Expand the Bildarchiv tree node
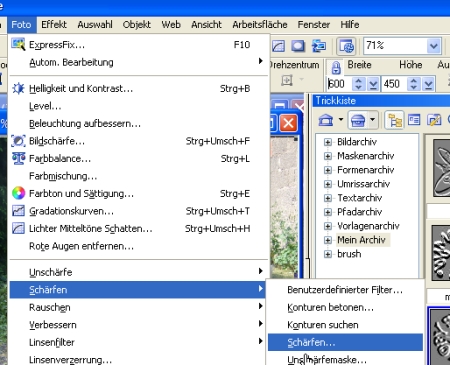 (x=328, y=142)
